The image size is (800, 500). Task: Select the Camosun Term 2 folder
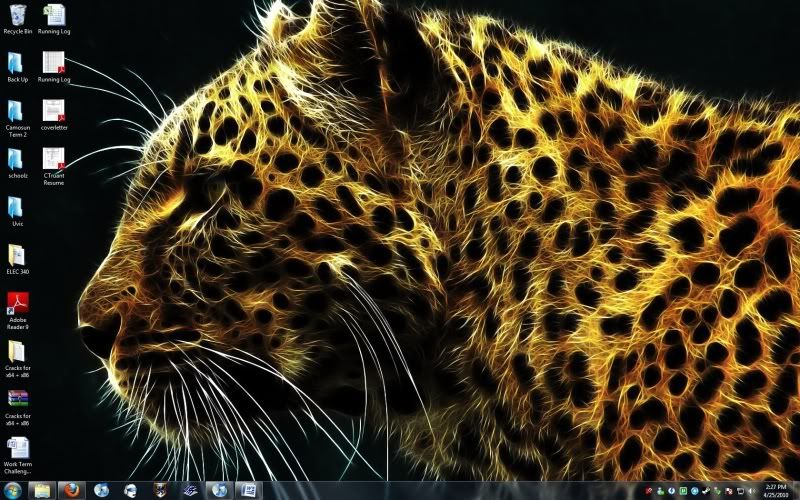pyautogui.click(x=17, y=118)
